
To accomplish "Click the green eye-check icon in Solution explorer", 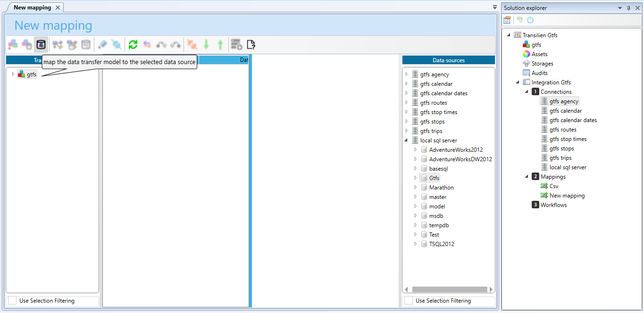I will 520,20.
